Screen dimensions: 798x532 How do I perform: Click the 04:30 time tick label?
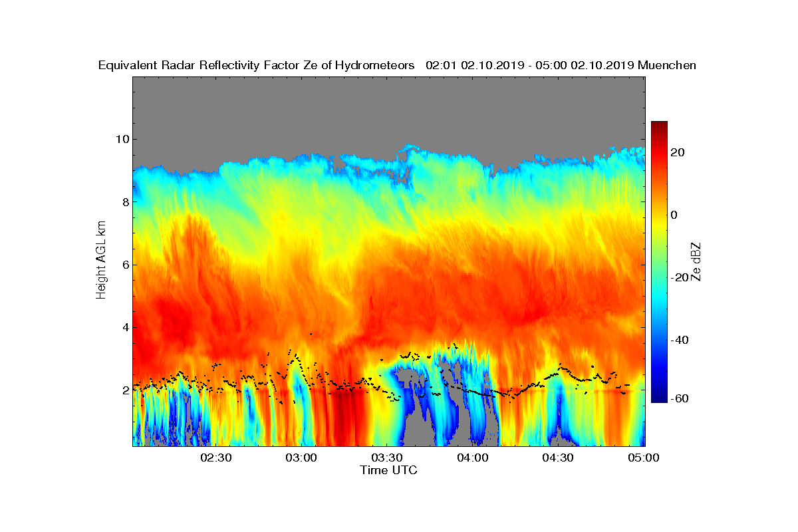pyautogui.click(x=559, y=458)
